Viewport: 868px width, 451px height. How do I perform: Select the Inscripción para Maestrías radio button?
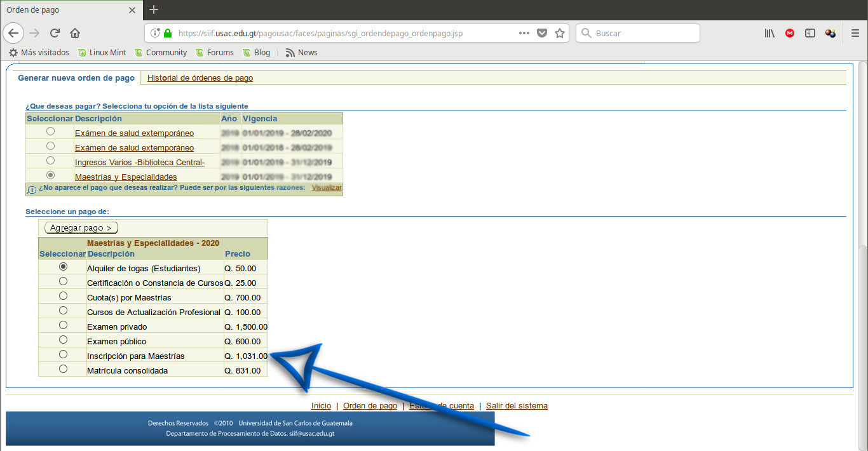[x=63, y=354]
